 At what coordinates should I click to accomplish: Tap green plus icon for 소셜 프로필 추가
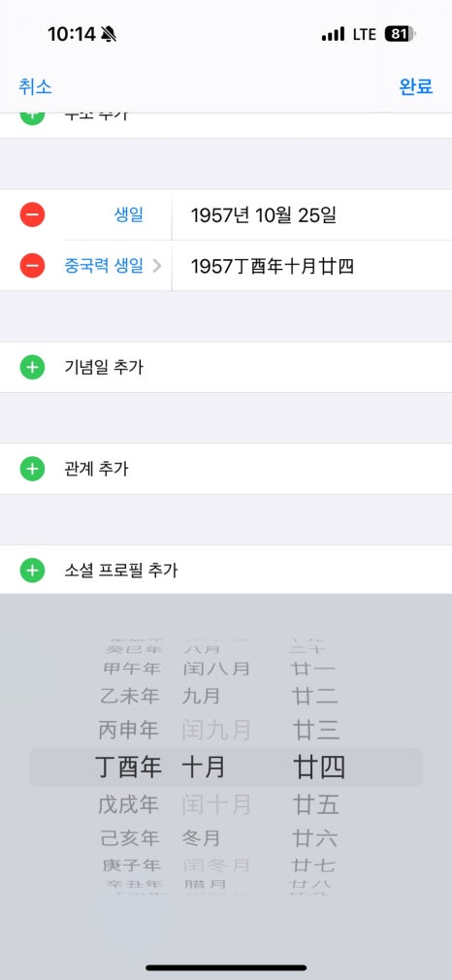tap(33, 570)
